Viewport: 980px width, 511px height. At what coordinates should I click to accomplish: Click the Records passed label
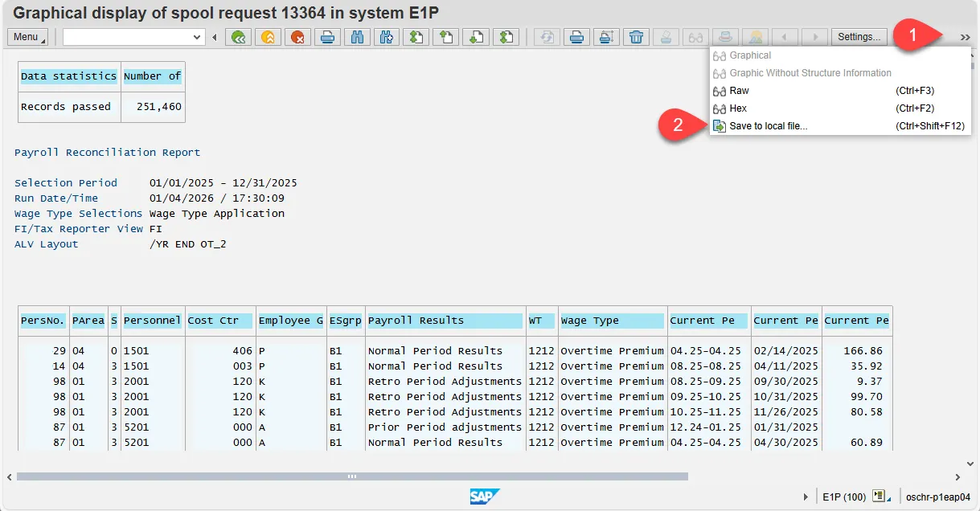pos(66,107)
